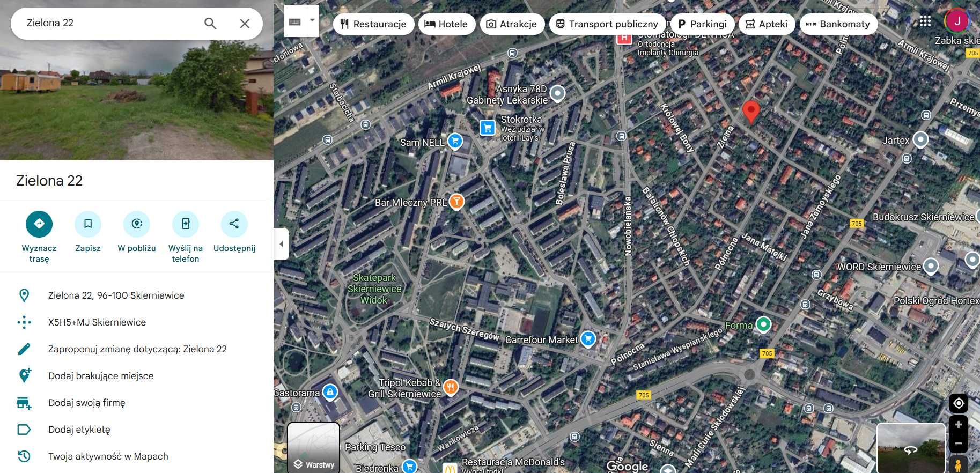Open the Street View preview thumbnail
This screenshot has height=473, width=980.
pos(911,448)
